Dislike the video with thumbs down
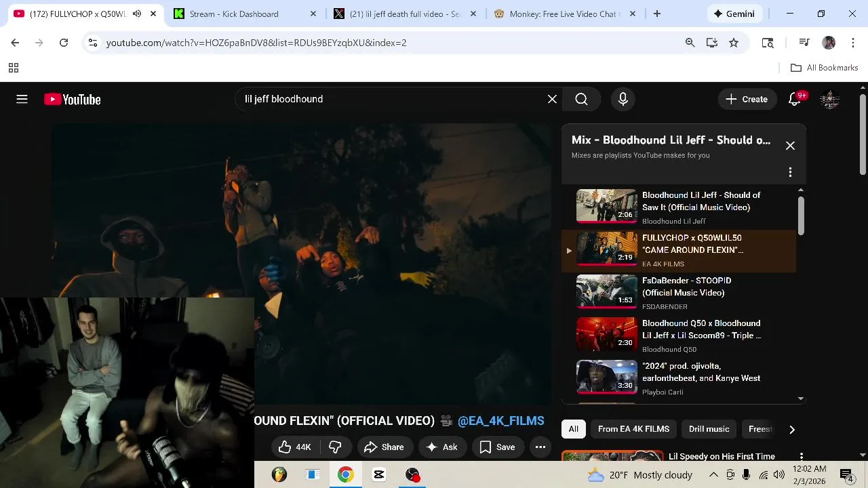 [335, 447]
